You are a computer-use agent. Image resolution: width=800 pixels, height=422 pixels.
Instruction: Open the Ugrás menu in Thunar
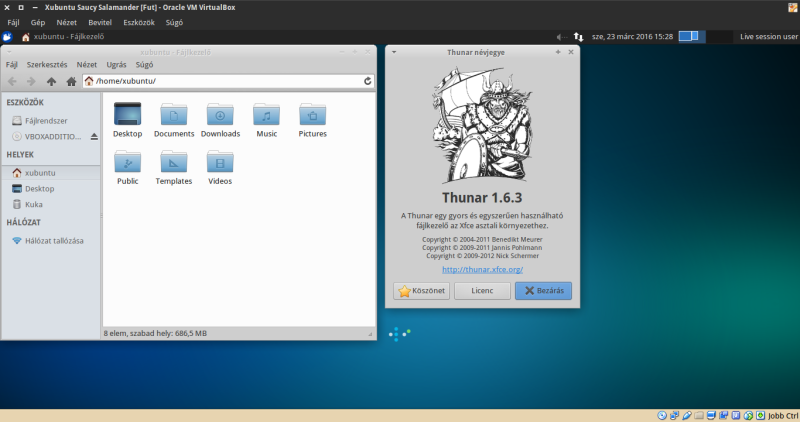pyautogui.click(x=116, y=65)
